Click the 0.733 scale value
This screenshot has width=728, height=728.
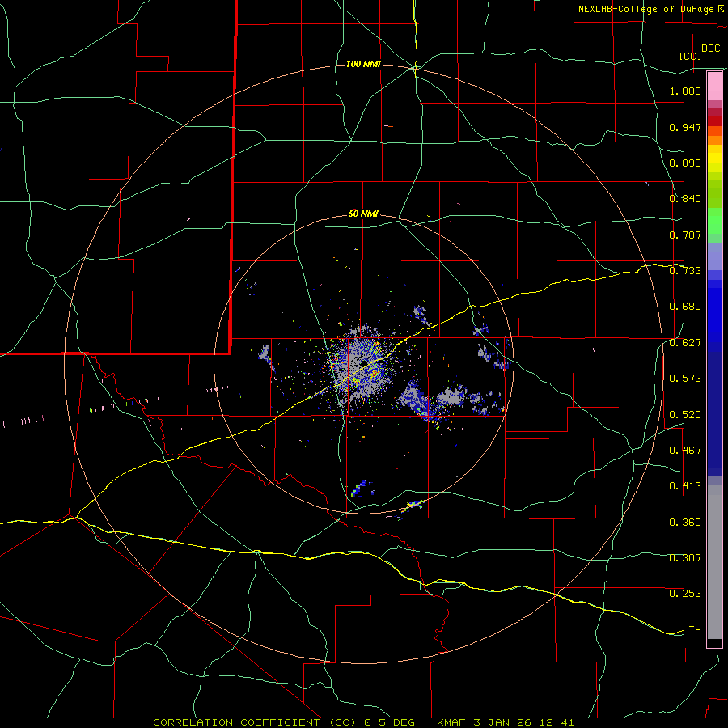[685, 271]
